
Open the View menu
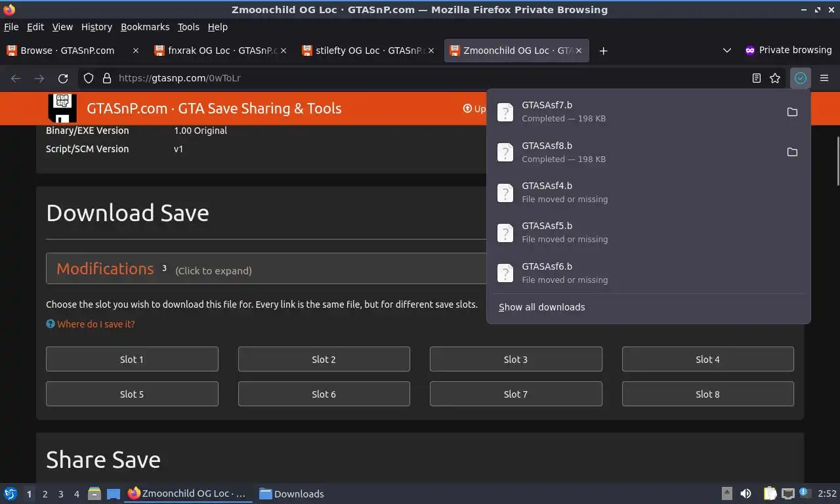62,27
